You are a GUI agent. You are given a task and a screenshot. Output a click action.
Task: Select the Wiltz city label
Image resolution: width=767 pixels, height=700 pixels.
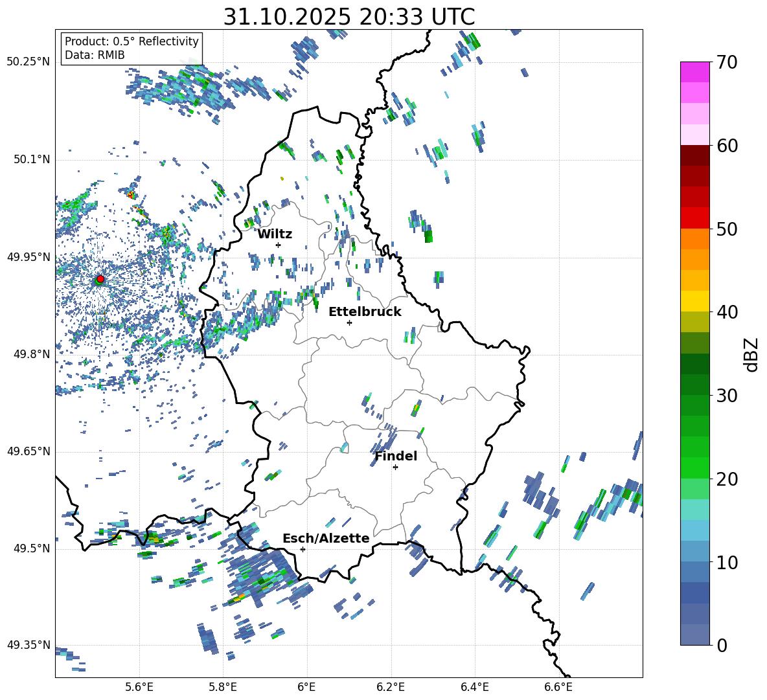pyautogui.click(x=275, y=234)
